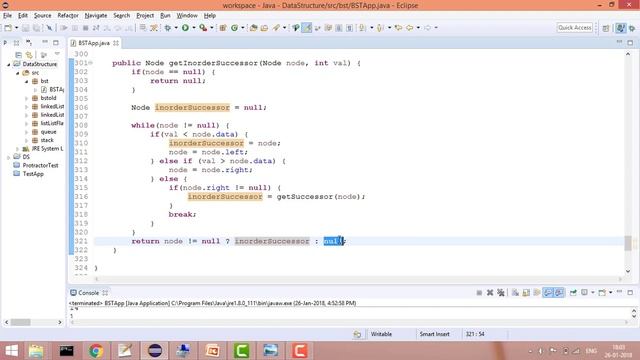Viewport: 640px width, 360px height.
Task: Click the Debug bug icon
Action: point(168,28)
